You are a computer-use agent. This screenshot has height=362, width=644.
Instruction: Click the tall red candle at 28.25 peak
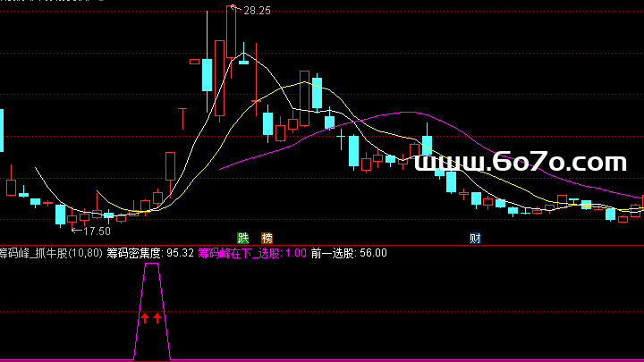coord(232,32)
